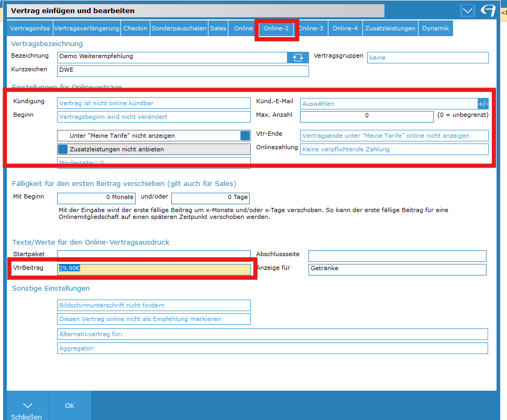The image size is (507, 420).
Task: Open the Vertragsgruppen dropdown showing 'keine'
Action: pos(427,58)
